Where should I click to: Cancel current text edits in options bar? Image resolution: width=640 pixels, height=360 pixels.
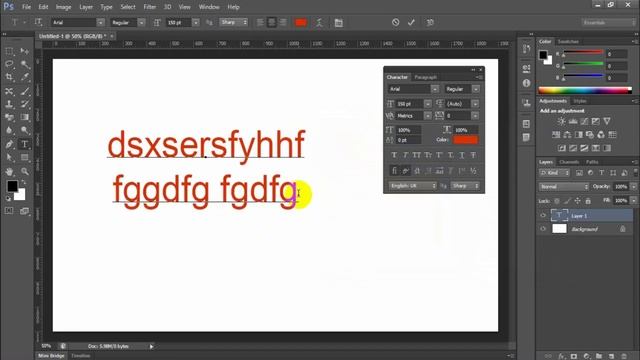coord(396,22)
